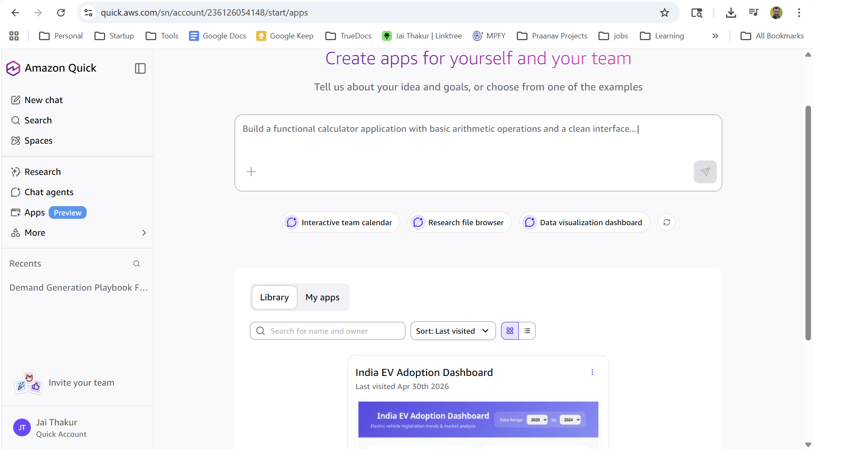Open Praanav Projects bookmarks folder
Image resolution: width=868 pixels, height=449 pixels.
(553, 36)
